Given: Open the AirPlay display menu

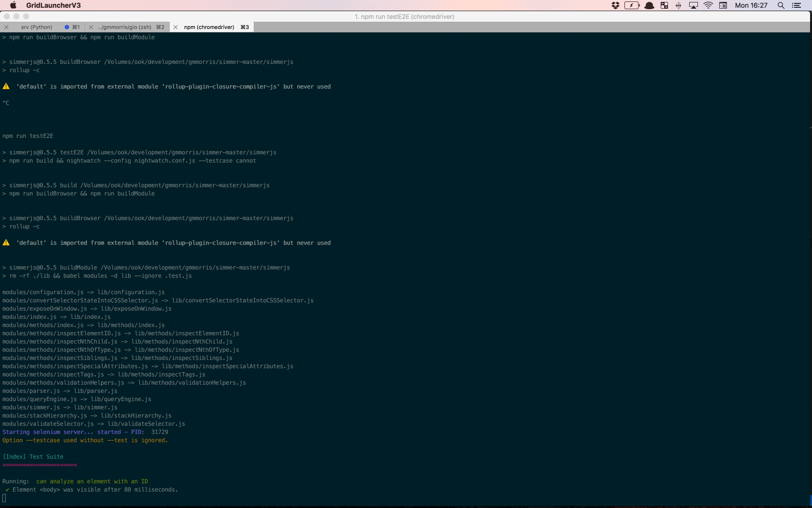Looking at the screenshot, I should click(x=694, y=5).
